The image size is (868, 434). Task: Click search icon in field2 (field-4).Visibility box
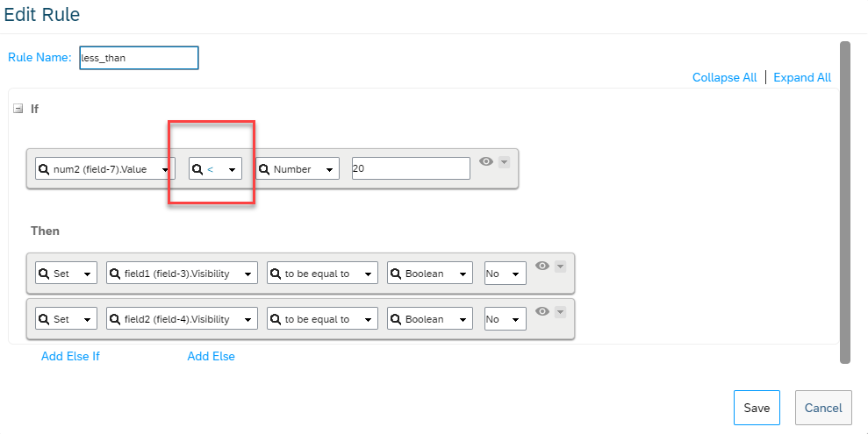(x=115, y=319)
